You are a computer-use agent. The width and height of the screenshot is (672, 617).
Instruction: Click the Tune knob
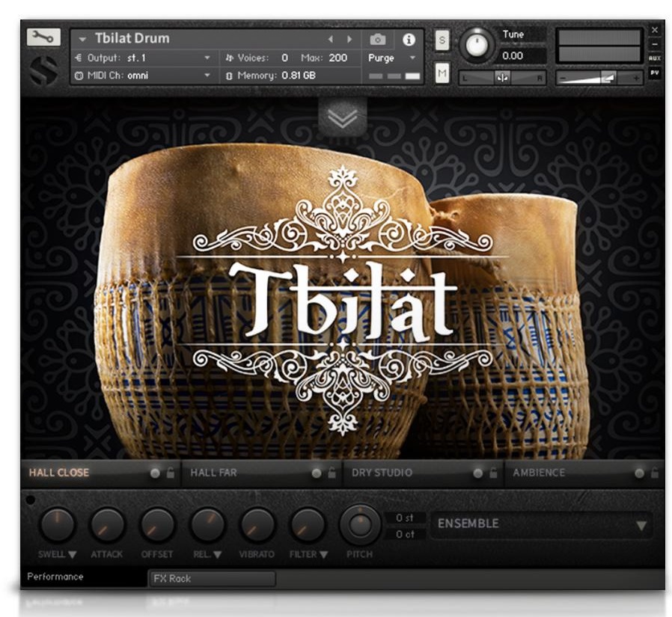(x=477, y=45)
